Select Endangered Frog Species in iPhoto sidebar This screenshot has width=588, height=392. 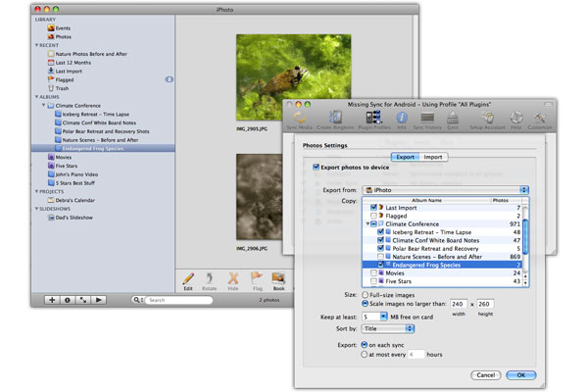[x=103, y=149]
